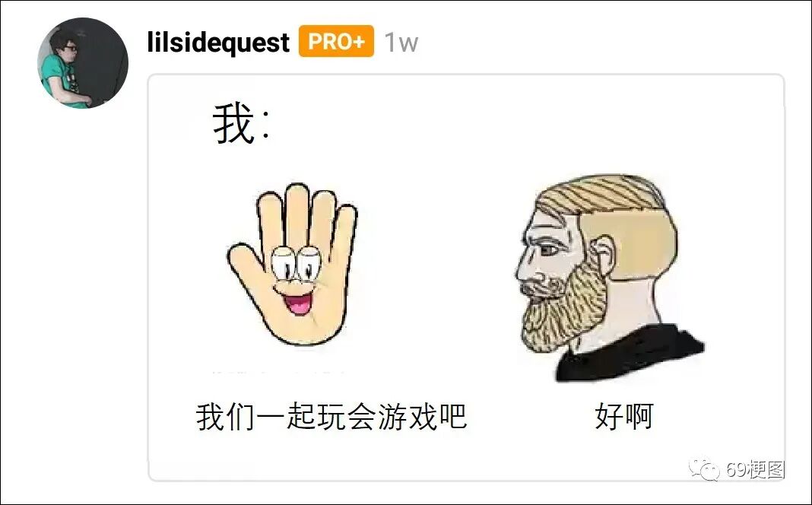This screenshot has width=812, height=505.
Task: Click the WeChat logo watermark
Action: [x=704, y=469]
